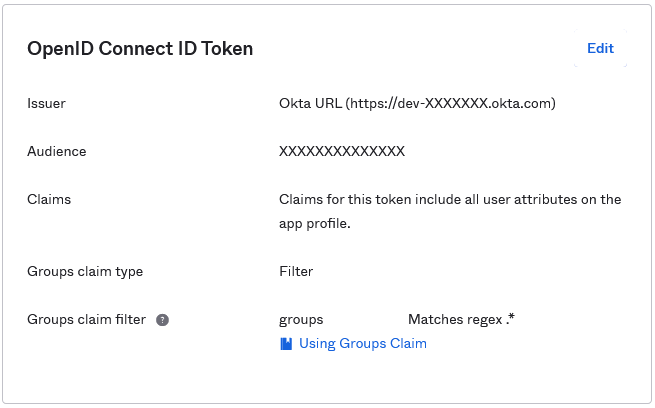Viewport: 655px width, 408px height.
Task: Click the '.*' regex pattern value
Action: 510,320
